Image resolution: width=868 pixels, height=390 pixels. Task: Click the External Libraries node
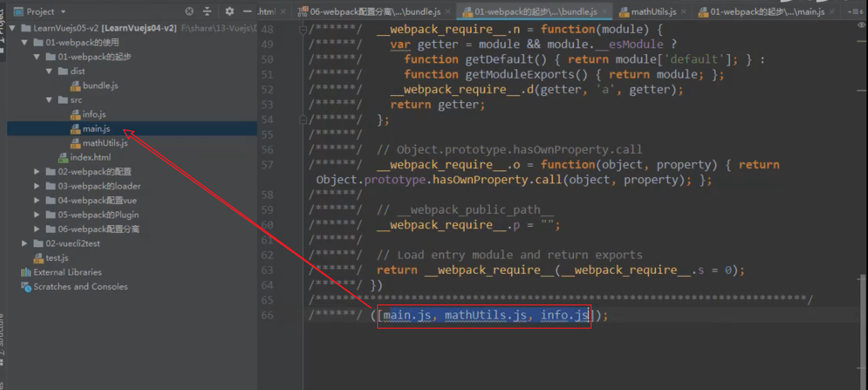[67, 272]
